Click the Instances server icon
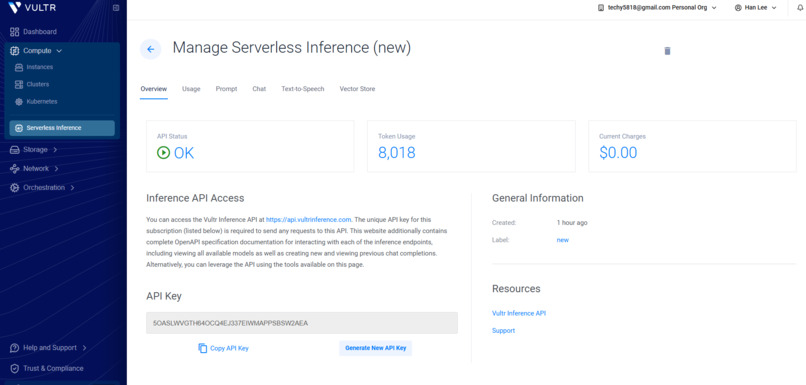The width and height of the screenshot is (806, 385). [19, 67]
